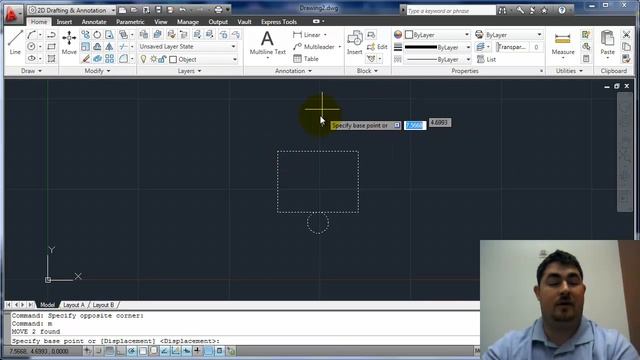Viewport: 640px width, 360px height.
Task: Expand the Modify panel
Action: (x=97, y=71)
